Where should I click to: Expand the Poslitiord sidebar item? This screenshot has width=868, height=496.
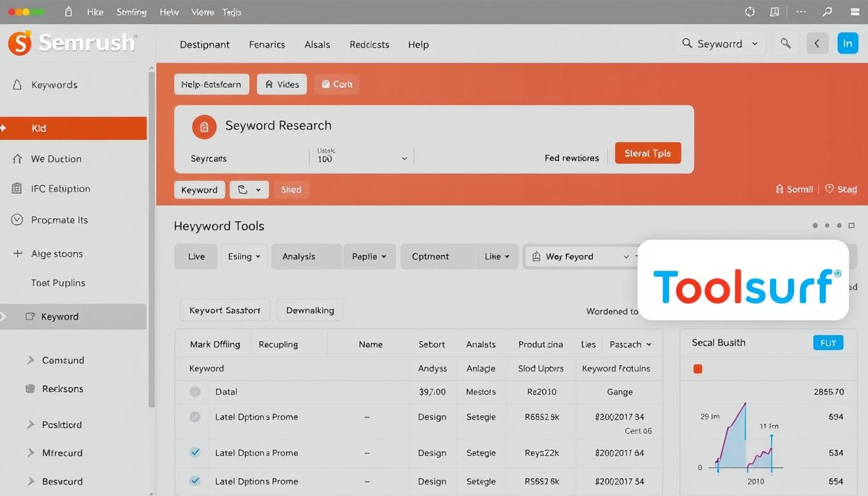point(30,424)
